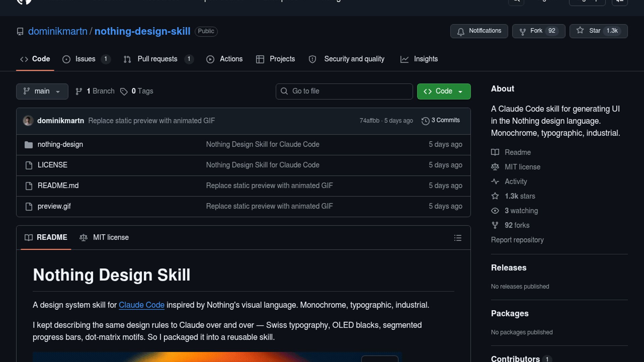Click dominikmartn's avatar in commit row

28,121
